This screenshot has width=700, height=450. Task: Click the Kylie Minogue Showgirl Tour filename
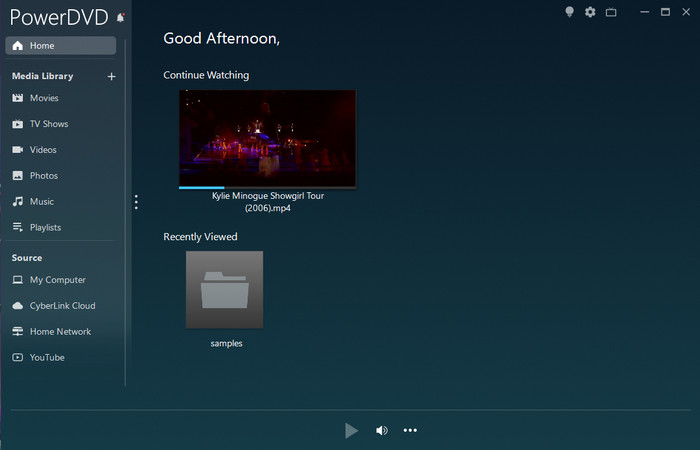(x=268, y=202)
